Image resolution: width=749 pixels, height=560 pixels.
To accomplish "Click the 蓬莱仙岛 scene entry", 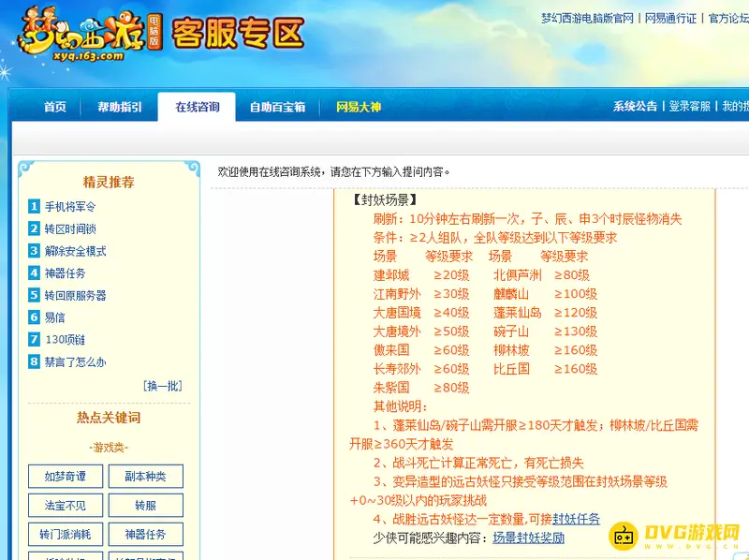I will coord(518,313).
